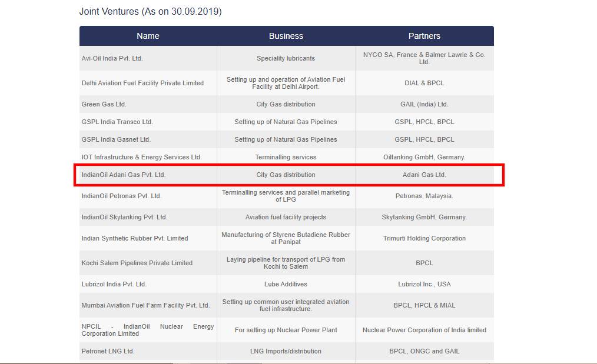Select the Green Gas Ltd. entry
Image resolution: width=597 pixels, height=364 pixels.
[104, 104]
